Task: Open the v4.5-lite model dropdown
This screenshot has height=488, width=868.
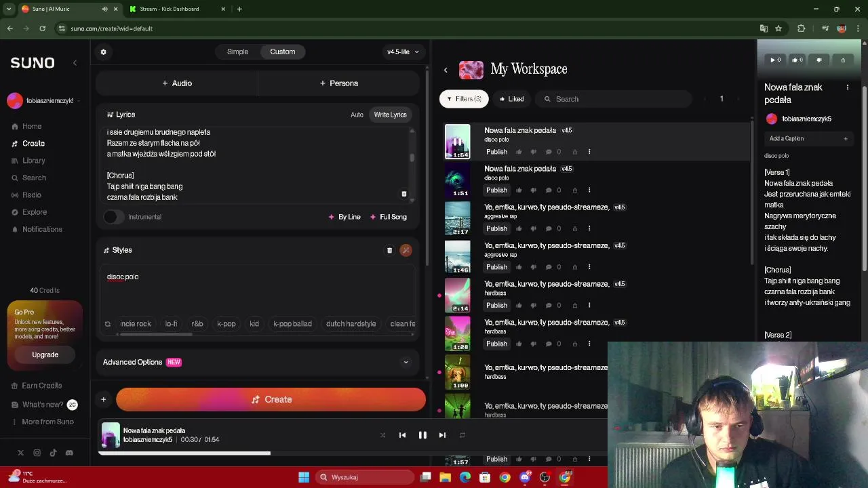Action: click(x=403, y=52)
